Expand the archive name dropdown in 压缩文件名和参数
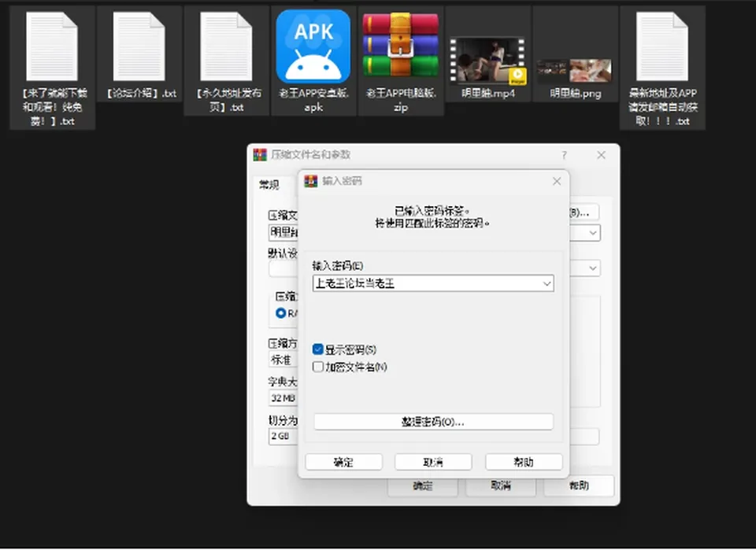Image resolution: width=756 pixels, height=550 pixels. (x=593, y=233)
